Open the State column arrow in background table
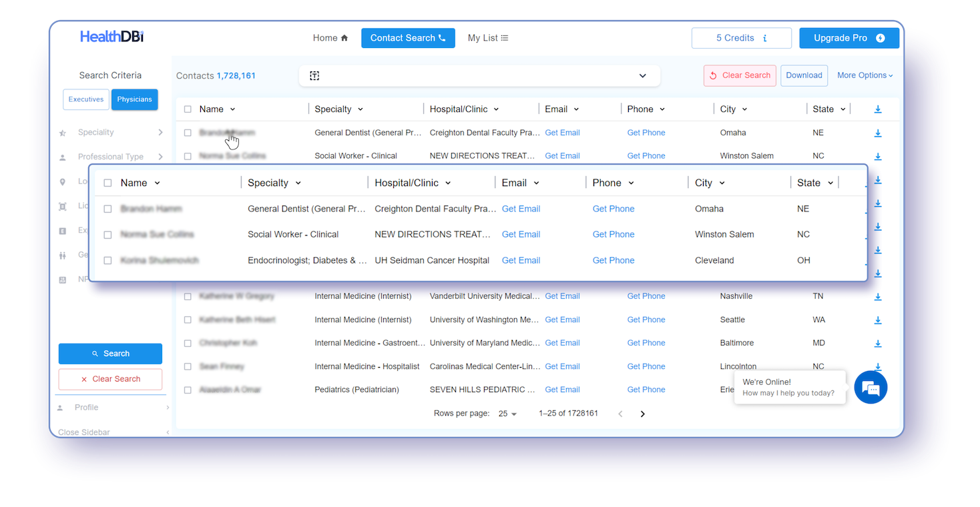This screenshot has width=980, height=507. pos(843,109)
